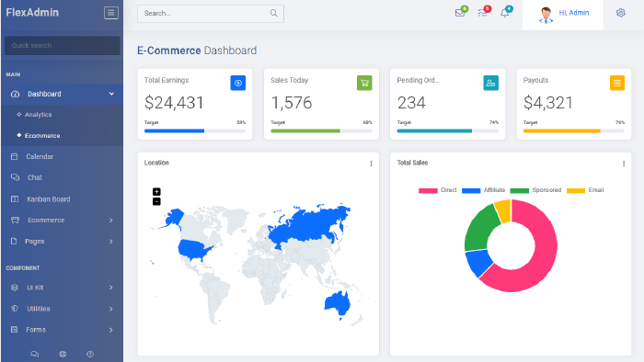Viewport: 644px width, 362px height.
Task: Click the Total Earnings progress bar
Action: coord(195,130)
